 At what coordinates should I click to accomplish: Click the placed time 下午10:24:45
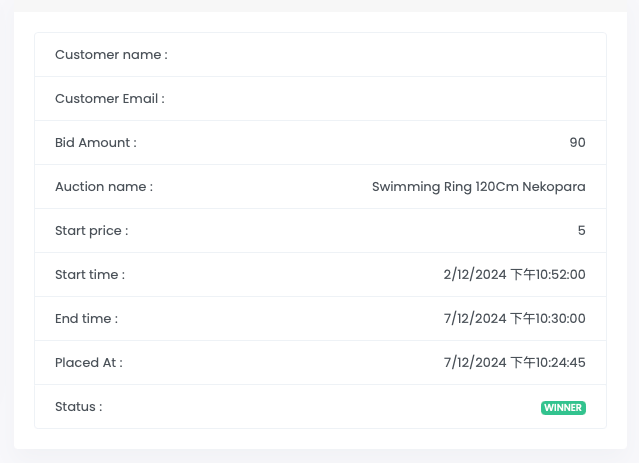click(x=548, y=363)
